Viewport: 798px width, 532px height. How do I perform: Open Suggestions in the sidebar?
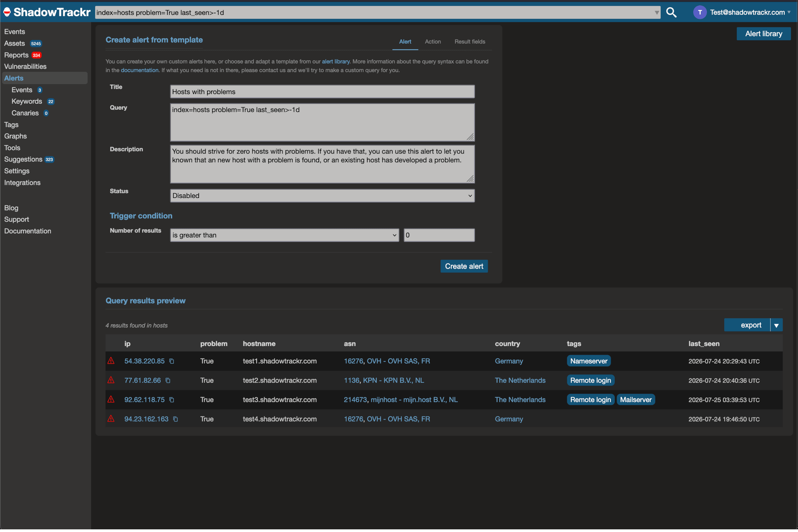[23, 160]
